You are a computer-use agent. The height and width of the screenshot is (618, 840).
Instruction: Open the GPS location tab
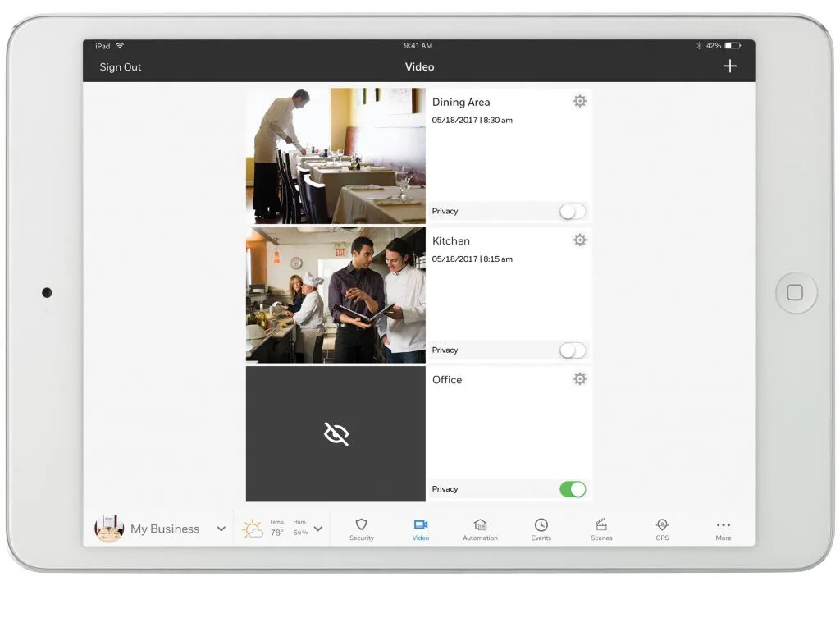[x=662, y=529]
